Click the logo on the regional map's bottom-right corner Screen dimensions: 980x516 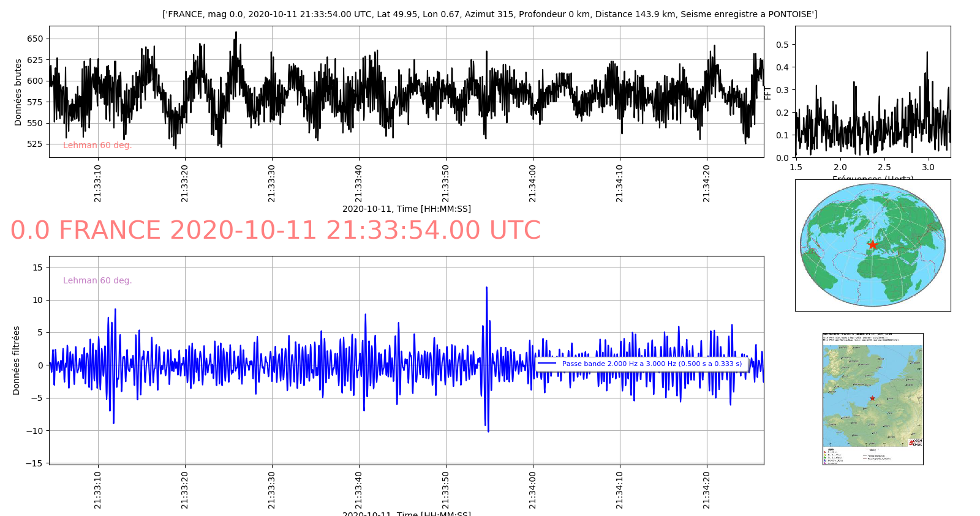[x=915, y=442]
